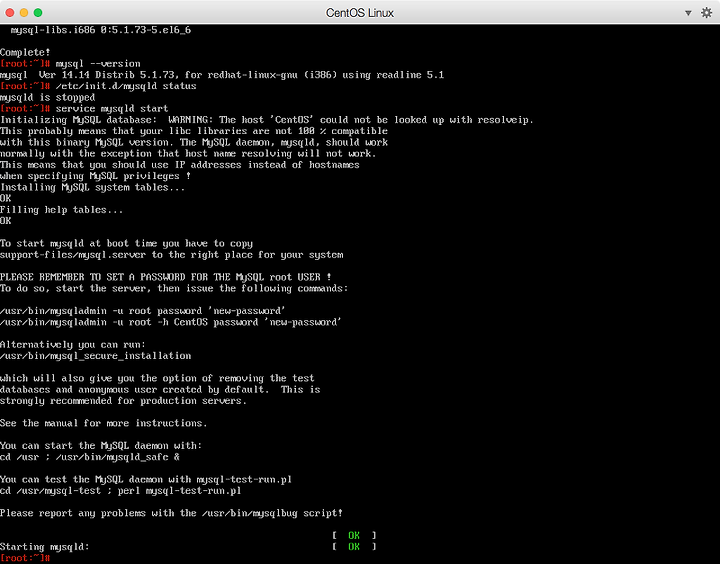Click 'Please report any problems' line
The height and width of the screenshot is (564, 720).
pos(171,513)
